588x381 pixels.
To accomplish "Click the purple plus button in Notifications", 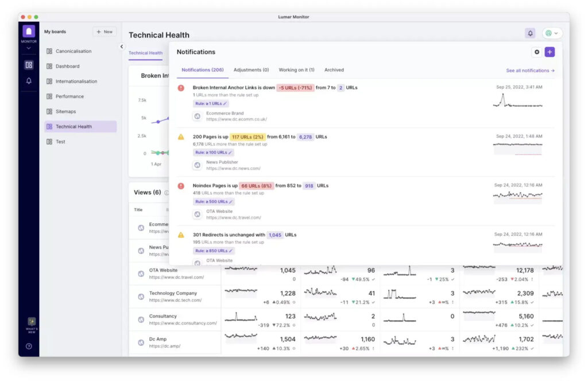I will [550, 52].
